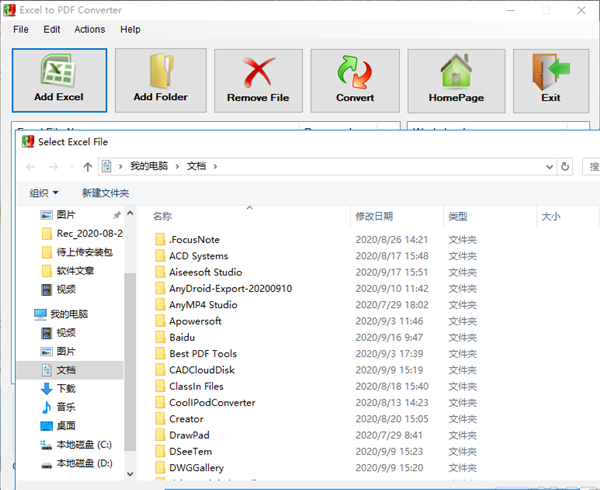Screen dimensions: 600x490
Task: Select the Best PDF Tools folder
Action: 202,354
